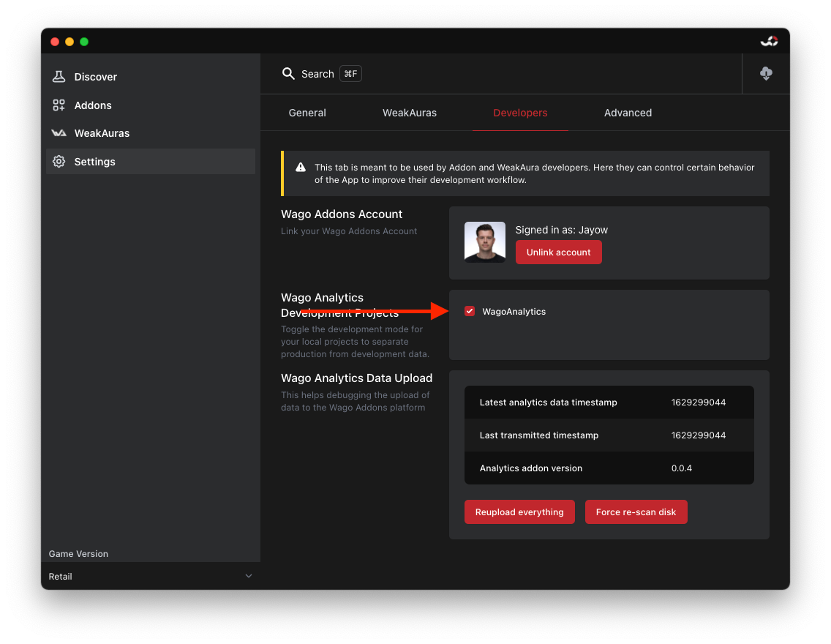Click the Wago logo in title bar
This screenshot has height=644, width=831.
[769, 42]
